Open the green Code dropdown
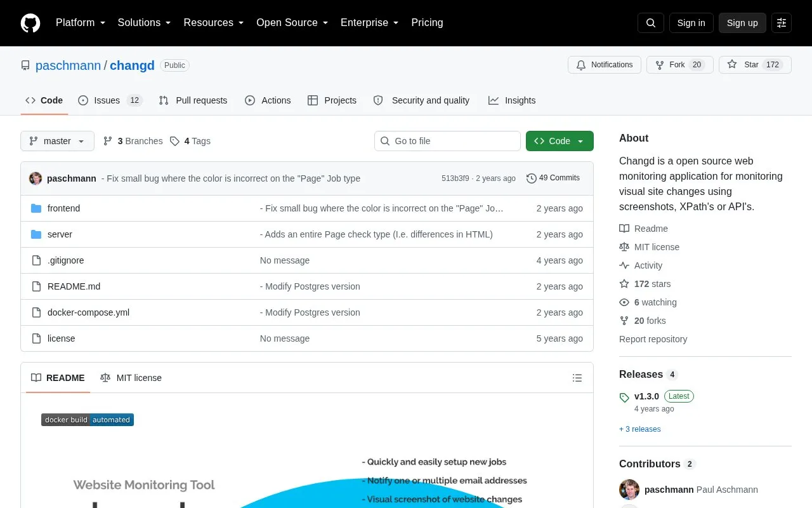The width and height of the screenshot is (812, 508). tap(560, 141)
